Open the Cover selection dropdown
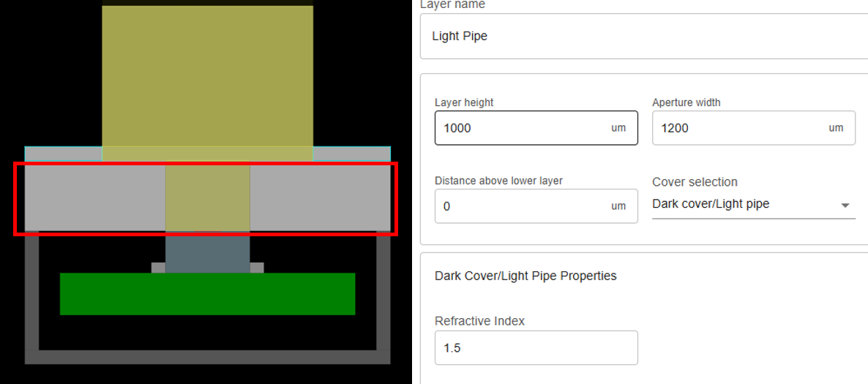The width and height of the screenshot is (868, 384). click(x=753, y=204)
